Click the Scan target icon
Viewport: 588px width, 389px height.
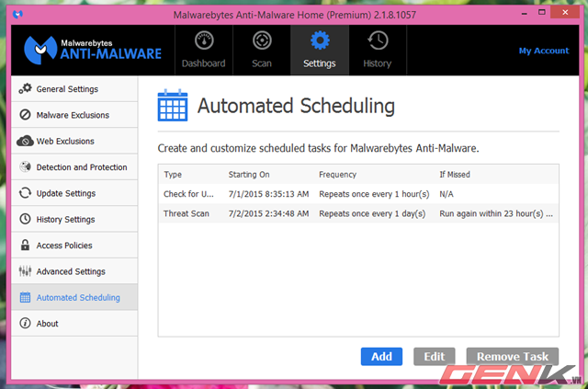click(262, 40)
